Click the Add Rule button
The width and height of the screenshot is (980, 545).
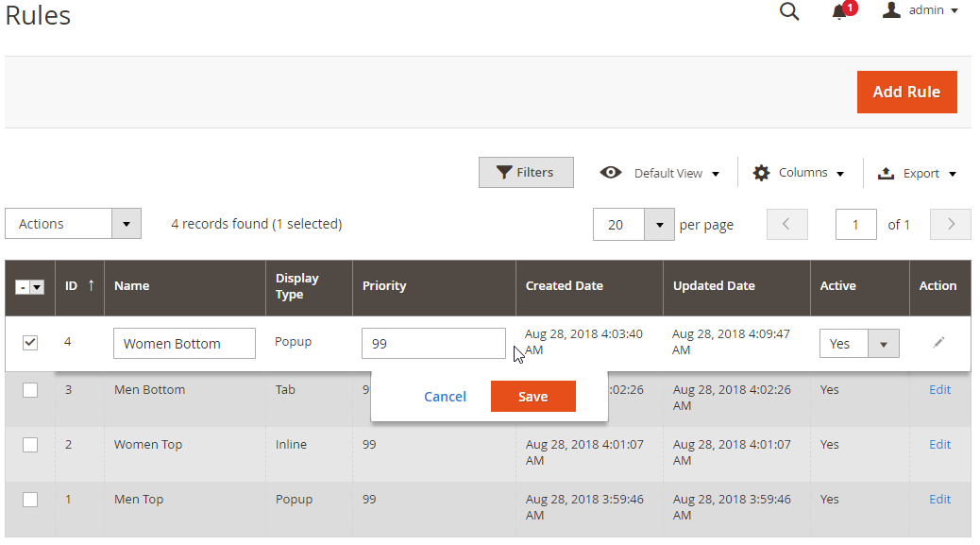tap(906, 92)
